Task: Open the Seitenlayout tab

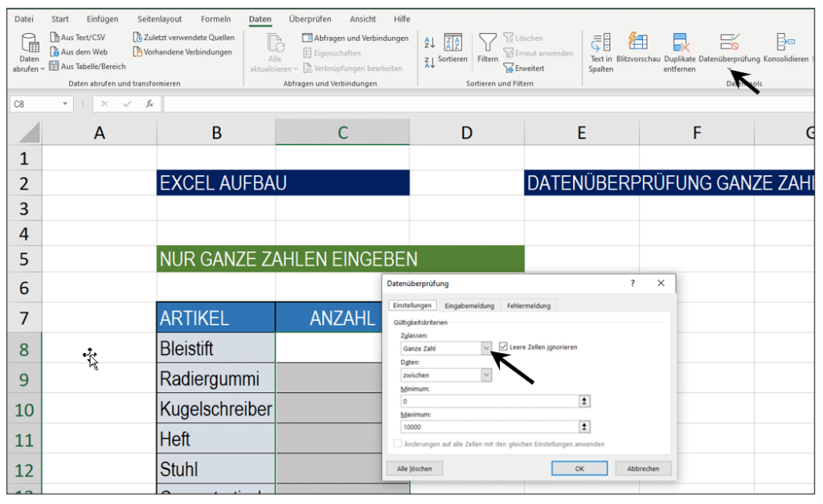Action: coord(160,19)
